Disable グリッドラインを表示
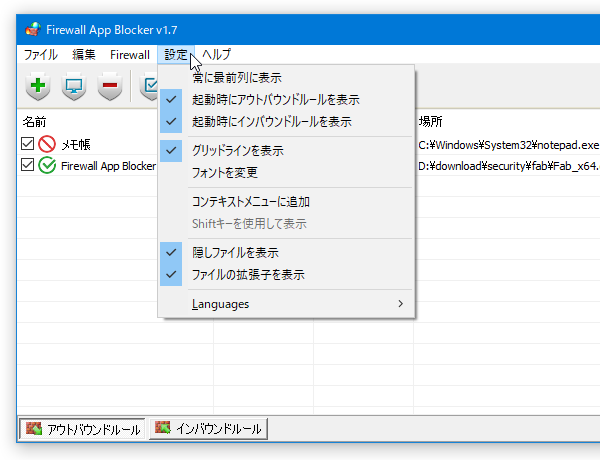This screenshot has height=460, width=600. click(286, 150)
